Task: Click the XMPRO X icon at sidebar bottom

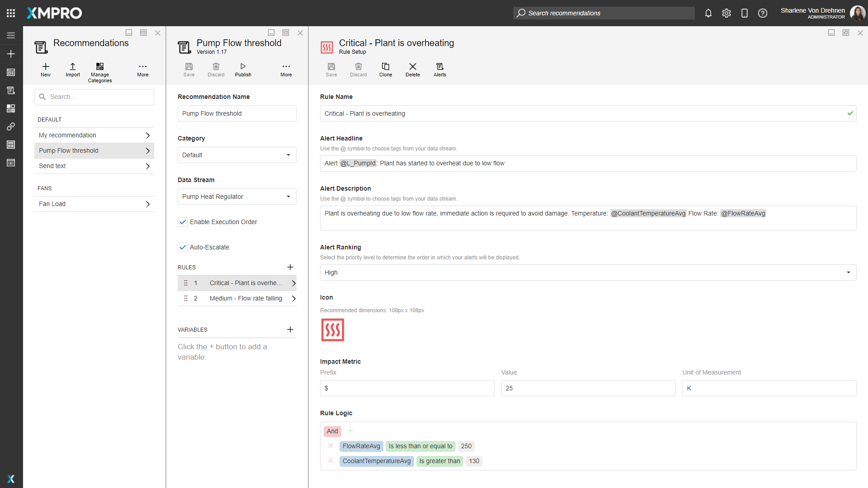Action: (x=11, y=479)
